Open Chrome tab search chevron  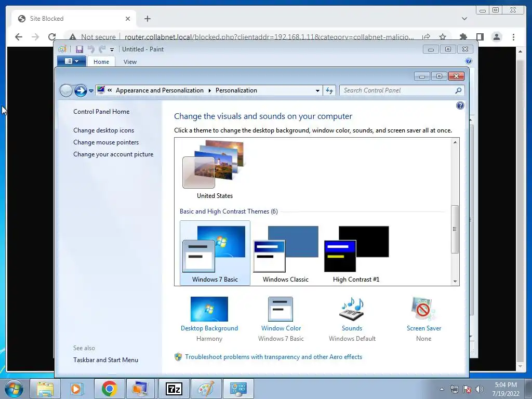pos(464,19)
